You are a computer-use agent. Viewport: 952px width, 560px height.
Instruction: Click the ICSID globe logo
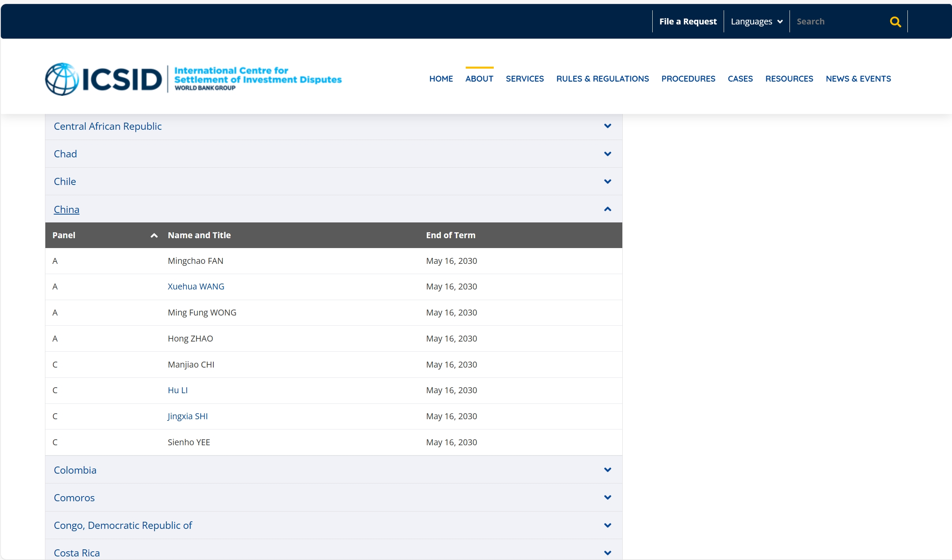click(x=62, y=79)
